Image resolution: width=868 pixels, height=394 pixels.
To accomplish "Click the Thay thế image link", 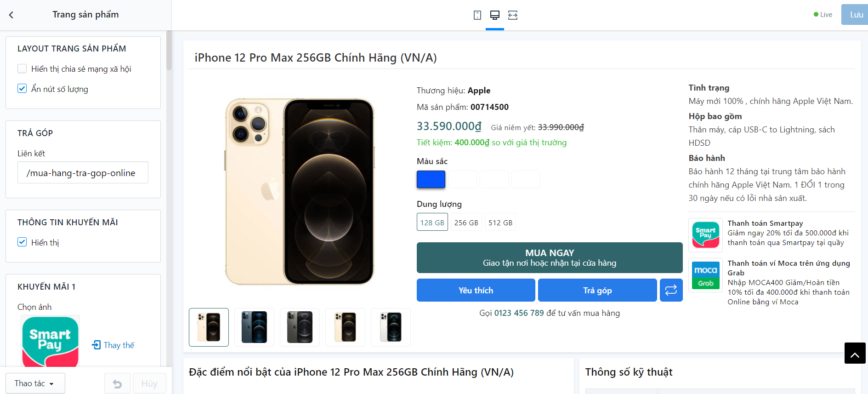I will [113, 345].
